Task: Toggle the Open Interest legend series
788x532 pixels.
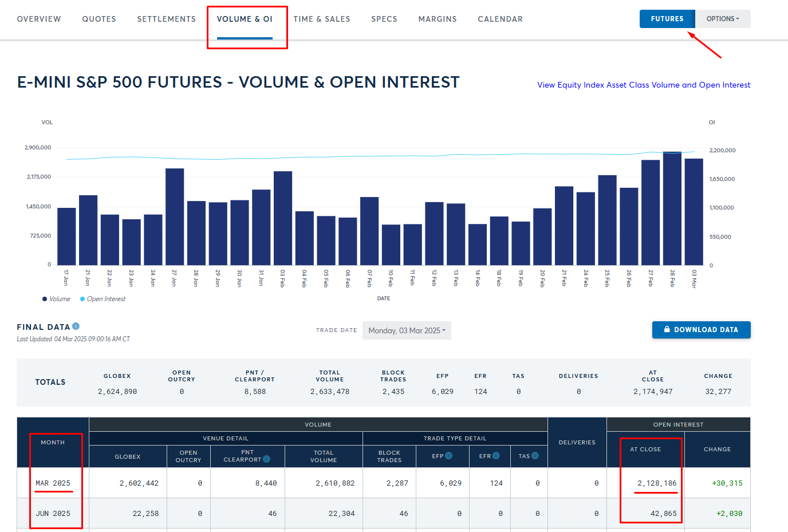Action: point(103,299)
